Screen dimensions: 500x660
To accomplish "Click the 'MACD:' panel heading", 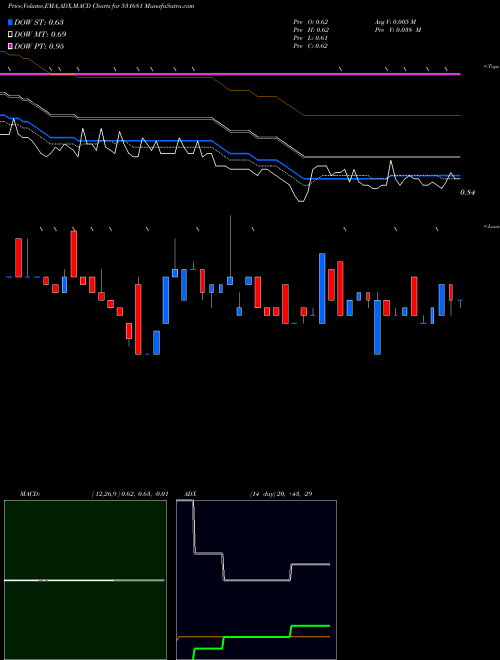I will pos(30,494).
